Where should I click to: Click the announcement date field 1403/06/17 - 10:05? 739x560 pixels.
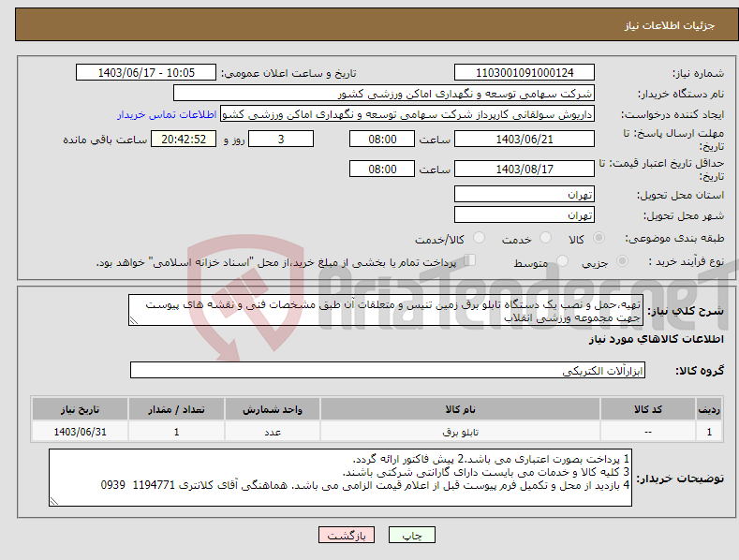tap(146, 73)
